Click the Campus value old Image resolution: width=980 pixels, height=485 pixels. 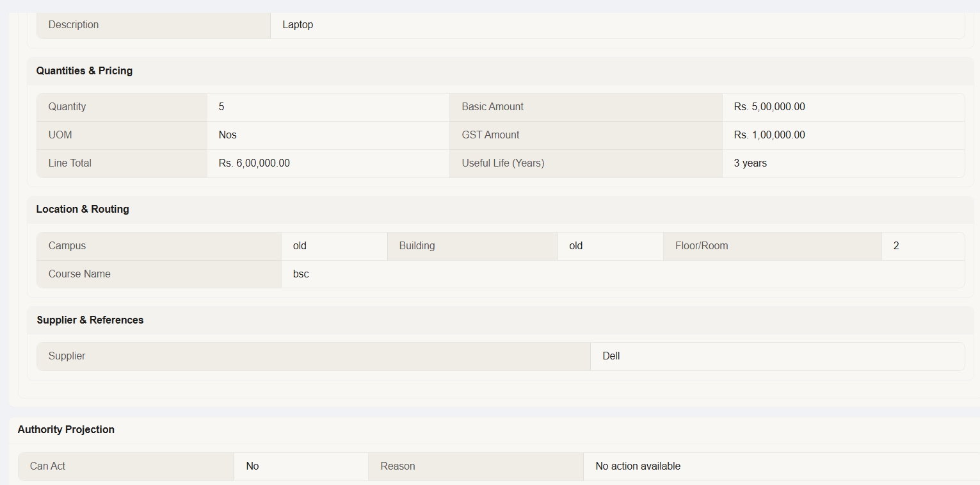tap(300, 246)
